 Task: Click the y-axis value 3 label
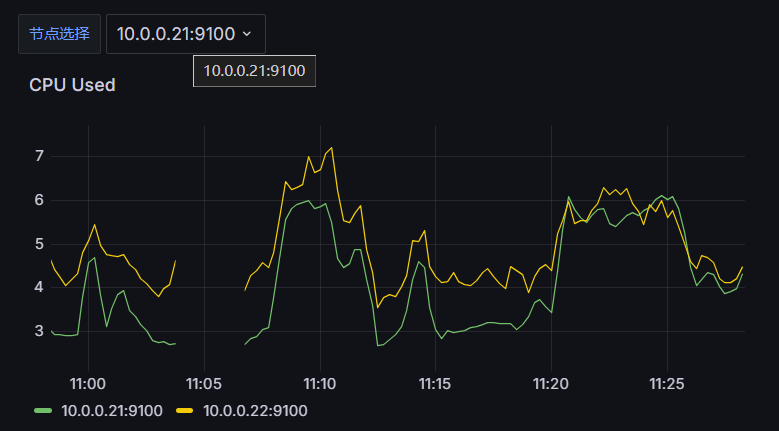pyautogui.click(x=39, y=331)
